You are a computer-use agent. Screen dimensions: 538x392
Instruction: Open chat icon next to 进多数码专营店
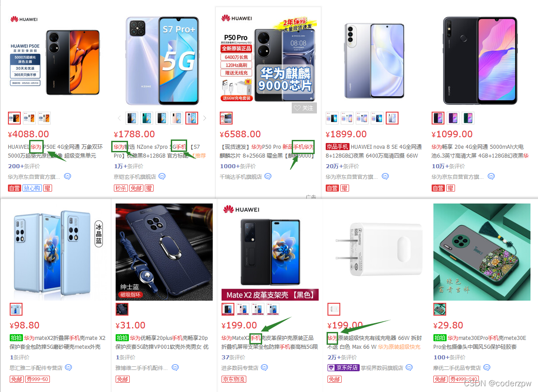(264, 367)
